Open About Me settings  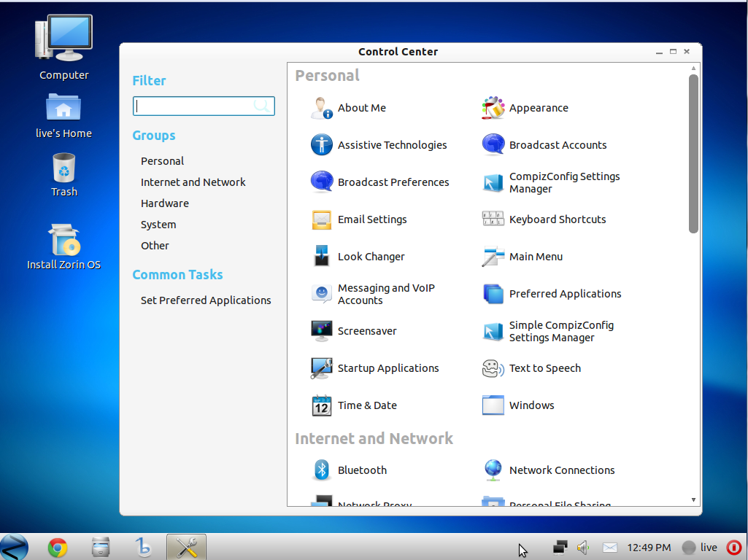(362, 108)
